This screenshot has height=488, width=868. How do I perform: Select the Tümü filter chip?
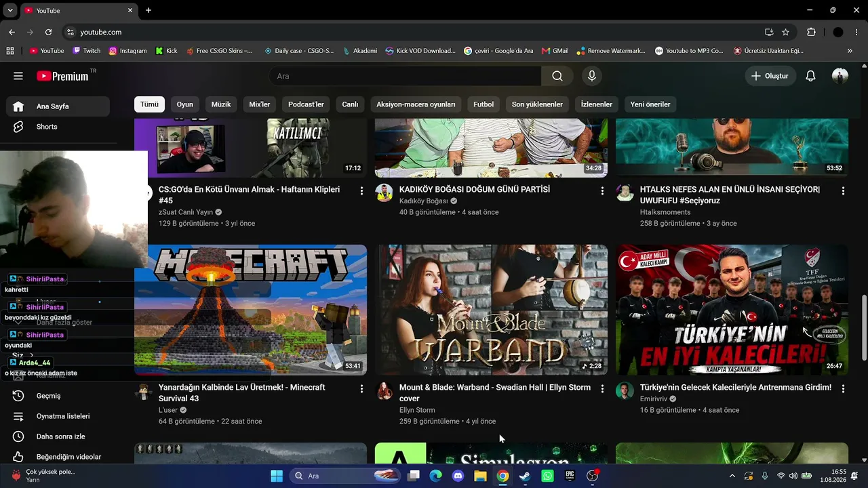click(149, 104)
